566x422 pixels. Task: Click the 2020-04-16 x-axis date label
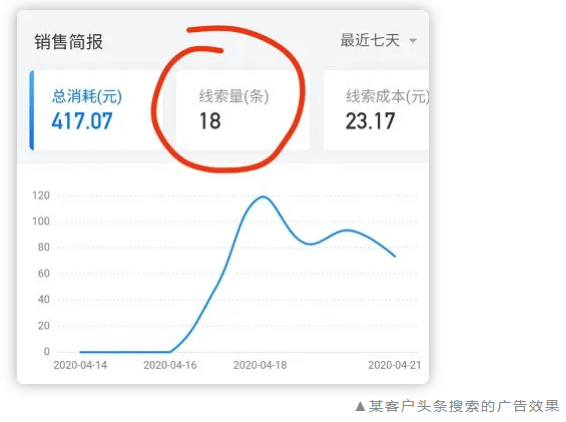(x=170, y=365)
